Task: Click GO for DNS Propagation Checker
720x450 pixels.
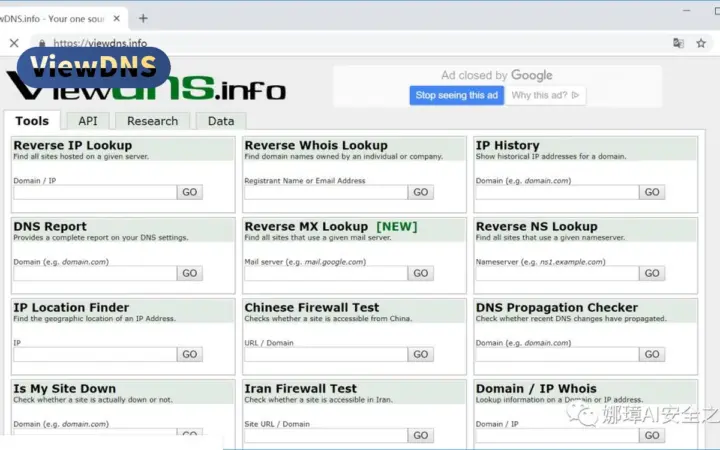Action: point(652,354)
